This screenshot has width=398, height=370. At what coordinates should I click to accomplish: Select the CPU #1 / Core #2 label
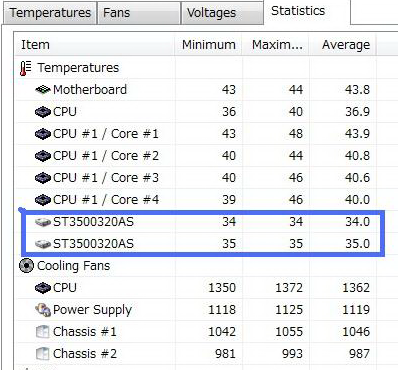[x=106, y=156]
